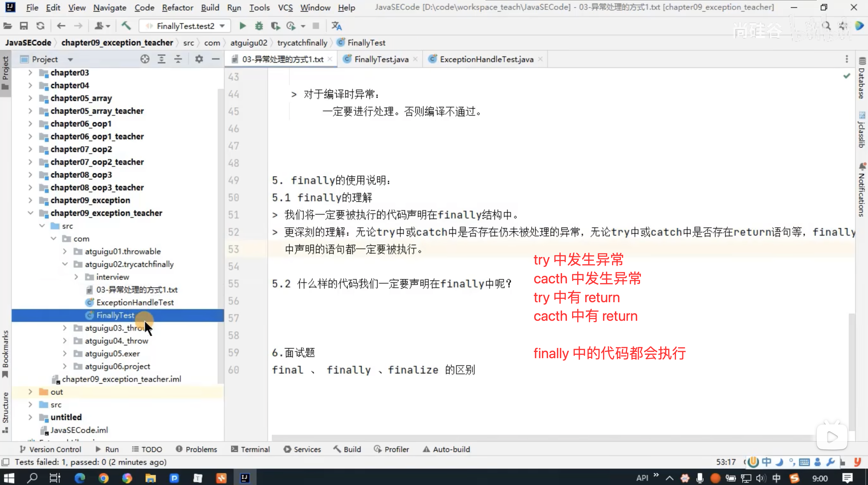Collapse the atguigu02.trycatchfinally package

click(x=65, y=264)
